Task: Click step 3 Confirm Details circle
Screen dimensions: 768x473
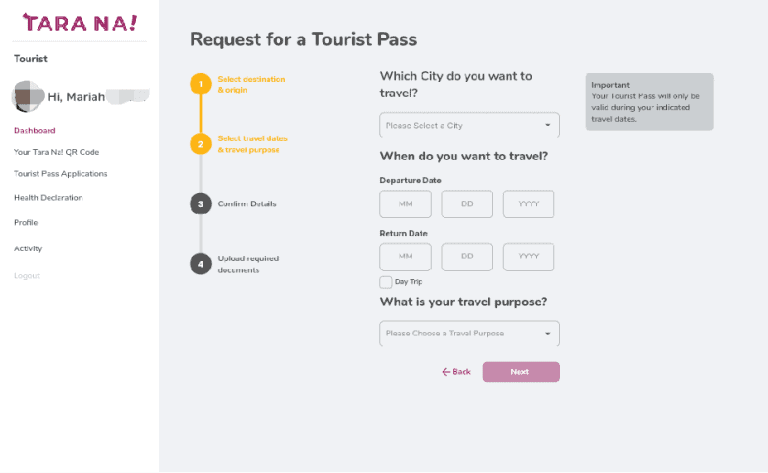Action: pos(200,204)
